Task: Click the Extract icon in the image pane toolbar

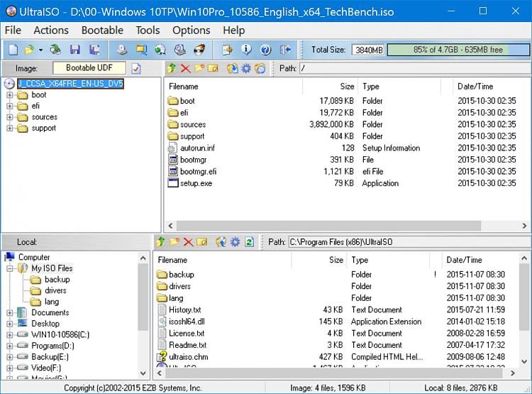Action: [x=233, y=68]
